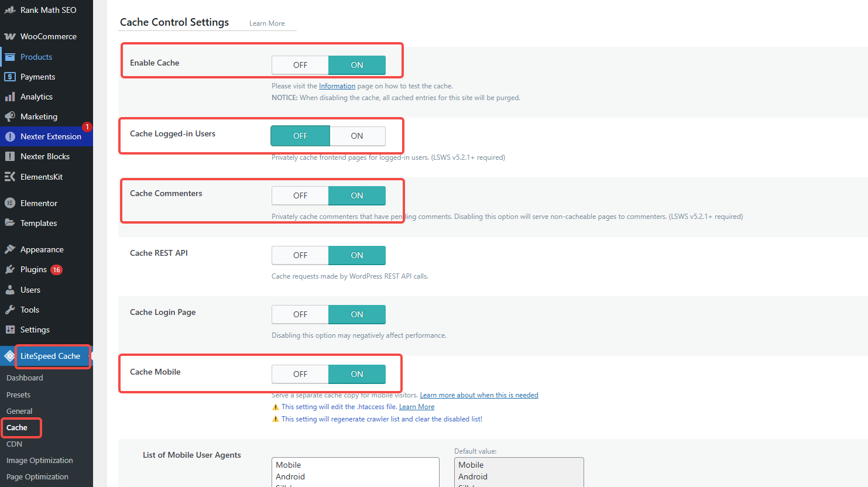Click Learn More beside Cache Control Settings
This screenshot has width=868, height=487.
coord(267,23)
